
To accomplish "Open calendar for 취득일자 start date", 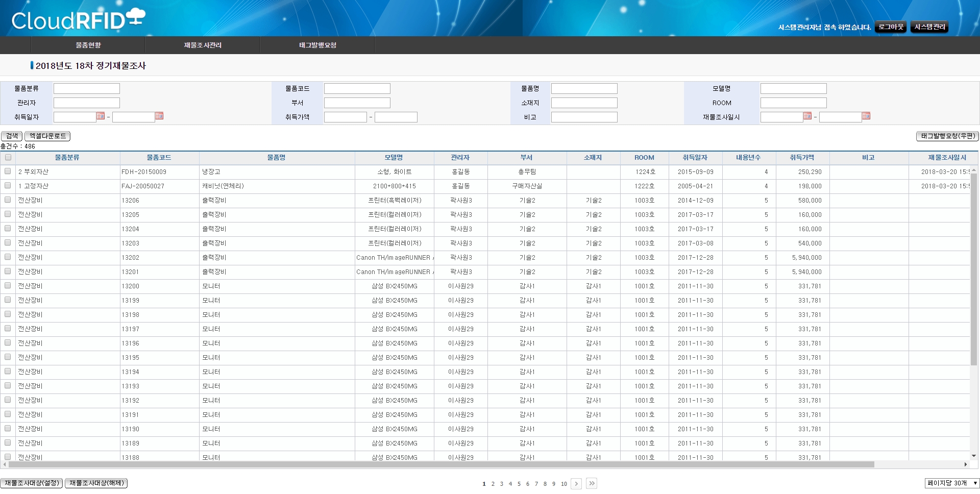I will point(101,116).
